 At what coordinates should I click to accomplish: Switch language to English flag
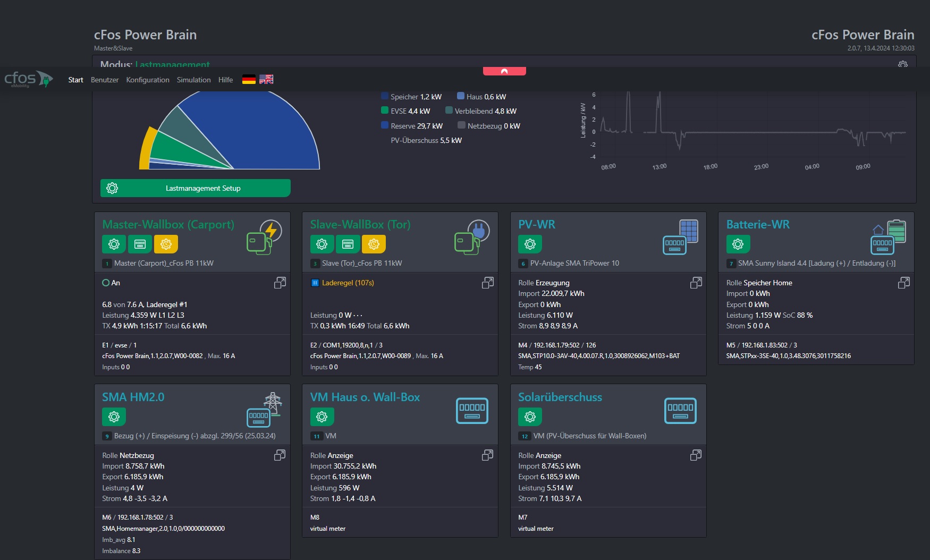coord(266,80)
